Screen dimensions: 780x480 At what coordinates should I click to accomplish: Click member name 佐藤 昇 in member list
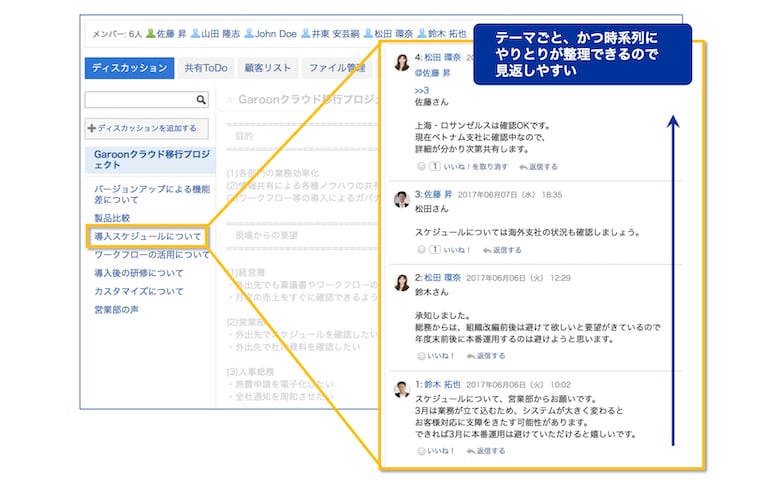point(171,34)
